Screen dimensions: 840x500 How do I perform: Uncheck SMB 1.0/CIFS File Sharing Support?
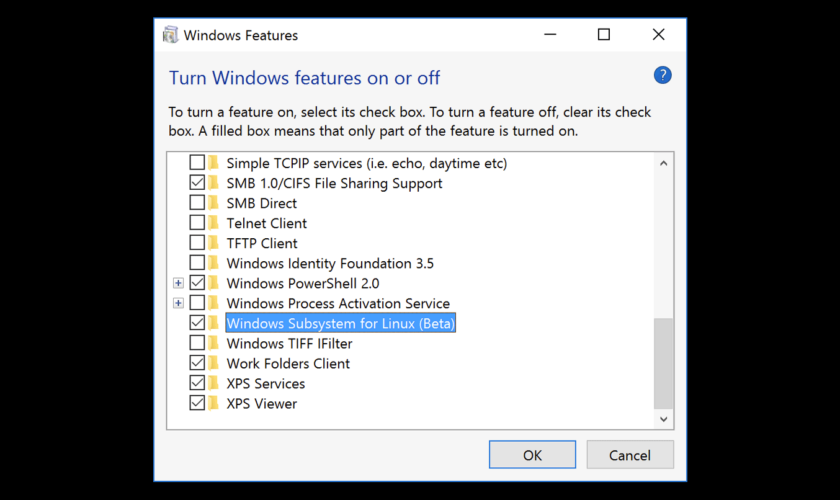(197, 183)
